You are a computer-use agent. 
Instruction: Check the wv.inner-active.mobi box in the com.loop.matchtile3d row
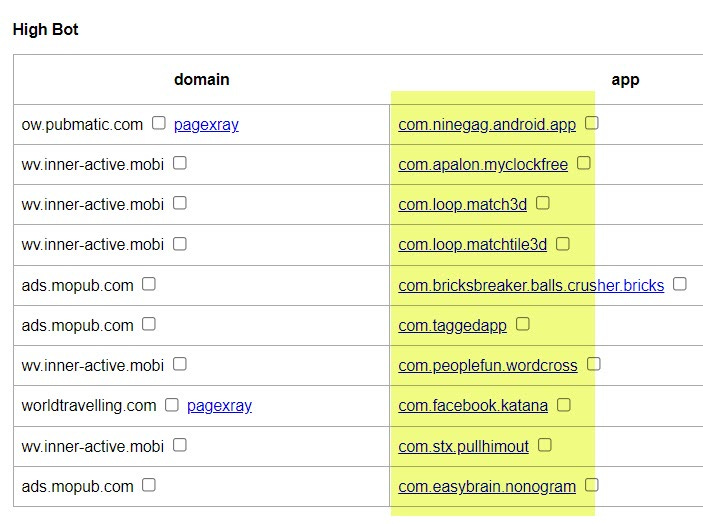pyautogui.click(x=180, y=243)
